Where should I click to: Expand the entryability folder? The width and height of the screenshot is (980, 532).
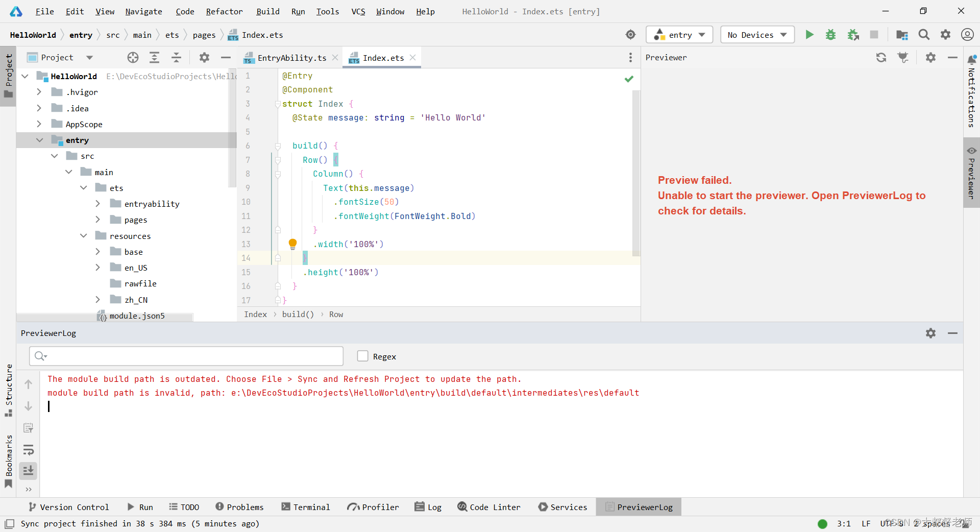(97, 204)
